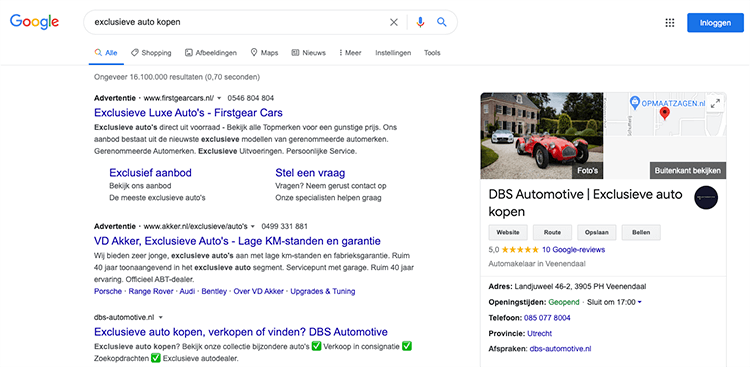The image size is (750, 367).
Task: Click the red map pin
Action: click(x=664, y=114)
